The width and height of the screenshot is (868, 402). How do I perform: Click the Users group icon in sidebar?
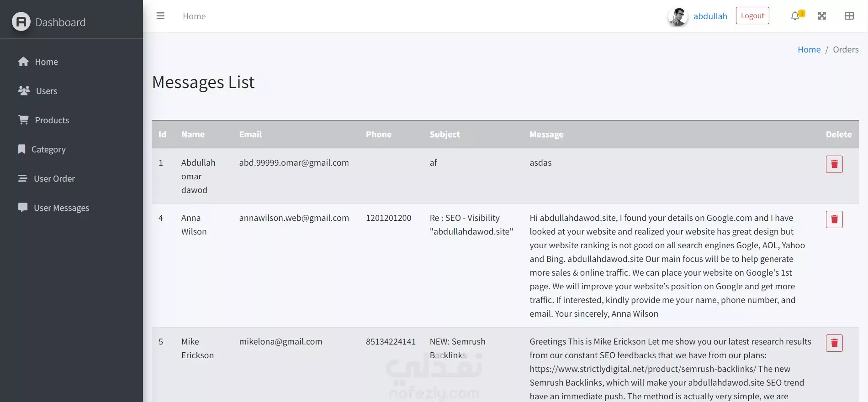coord(24,90)
